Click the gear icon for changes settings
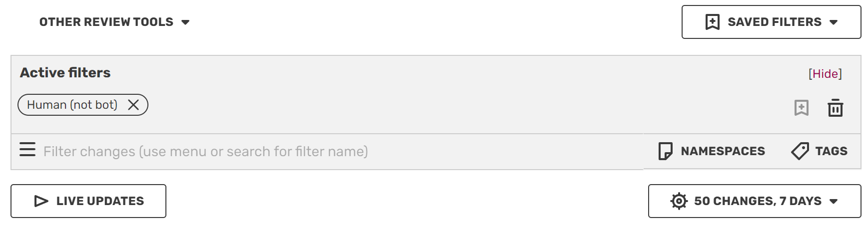Screen dimensions: 868x228 [x=679, y=201]
